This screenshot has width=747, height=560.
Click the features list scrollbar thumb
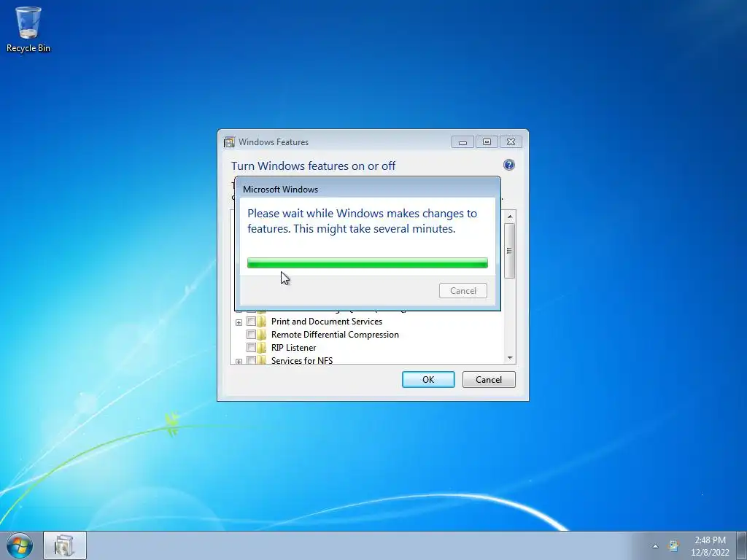click(x=509, y=251)
